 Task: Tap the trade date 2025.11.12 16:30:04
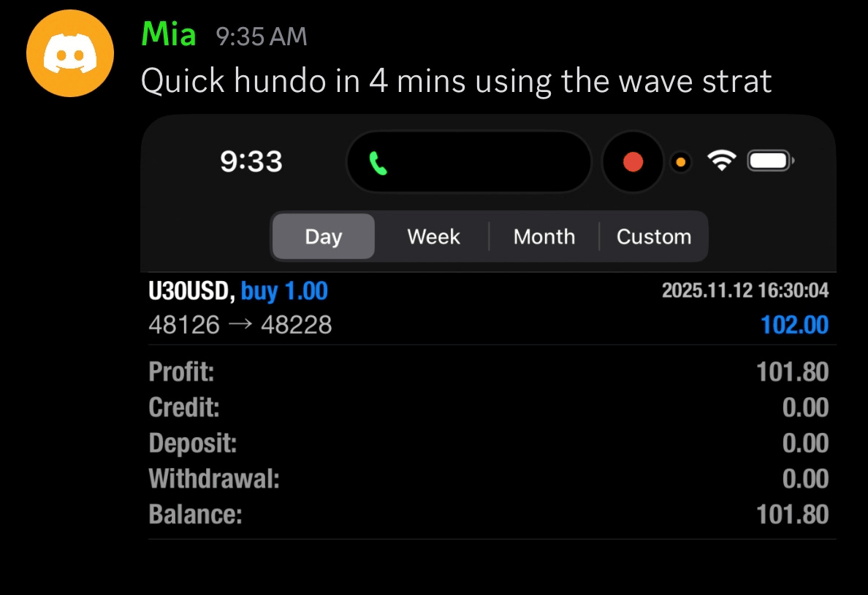(x=745, y=291)
